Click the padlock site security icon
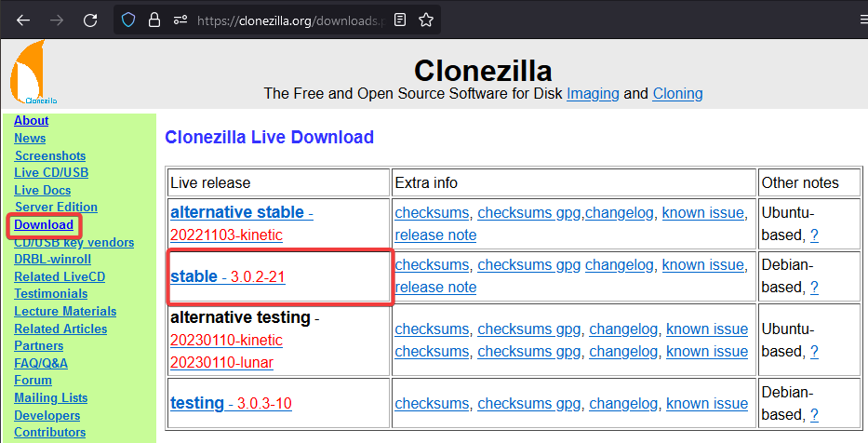 152,20
